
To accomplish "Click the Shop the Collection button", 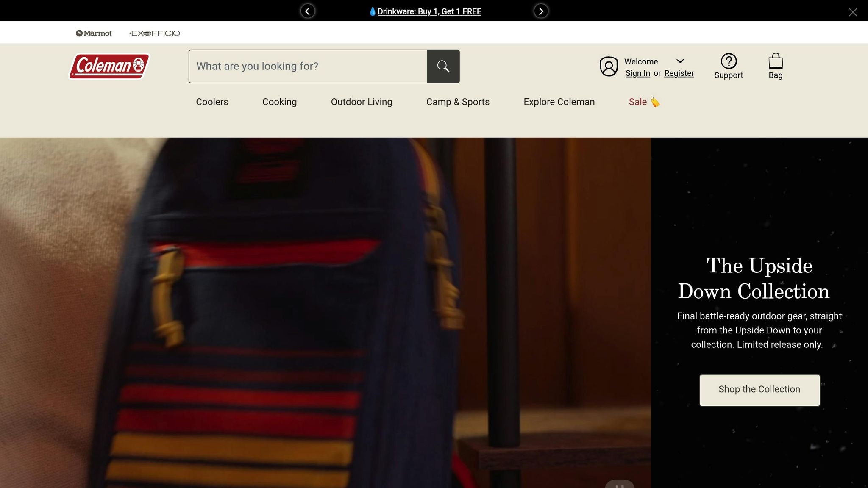I will click(x=759, y=390).
